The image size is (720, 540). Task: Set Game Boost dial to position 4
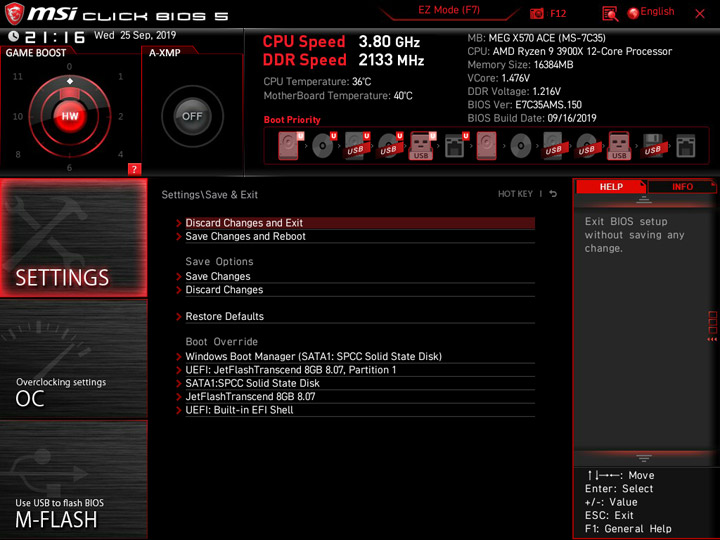(120, 154)
